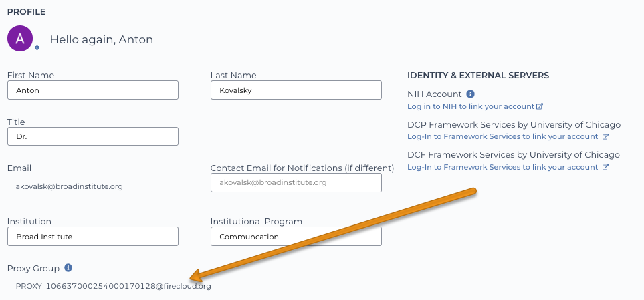Screen dimensions: 644x300
Task: Open Log in to NIH link
Action: pyautogui.click(x=471, y=106)
